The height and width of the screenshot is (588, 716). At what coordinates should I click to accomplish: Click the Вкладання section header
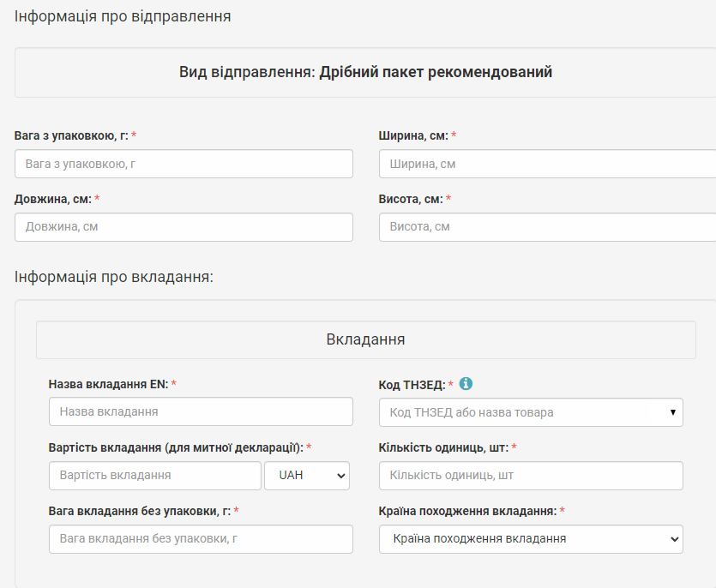[x=366, y=339]
